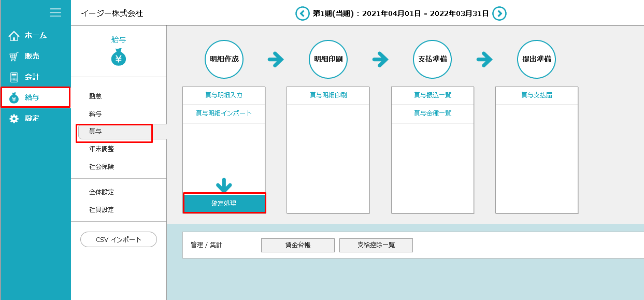The width and height of the screenshot is (644, 300).
Task: Go to next fiscal period arrow
Action: click(499, 13)
